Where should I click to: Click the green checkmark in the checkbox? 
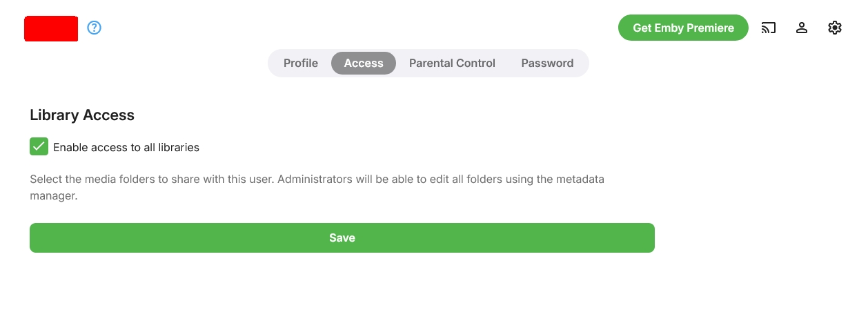click(39, 146)
